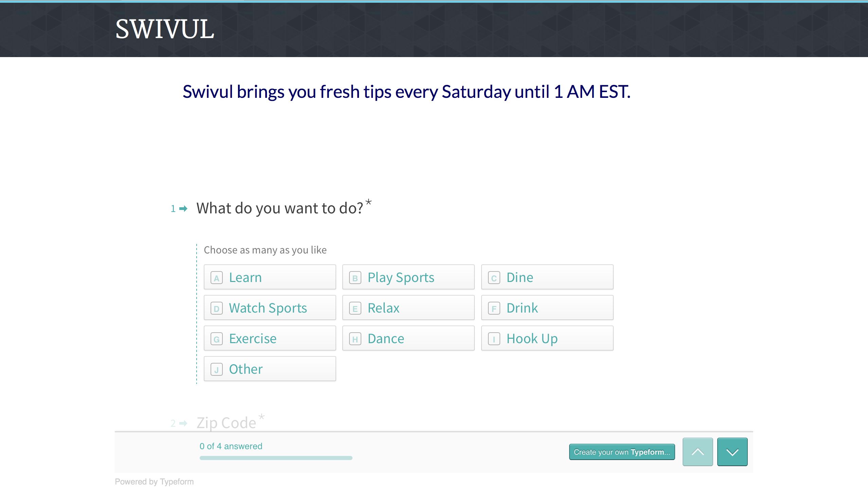Click the question 1 arrow icon
The height and width of the screenshot is (494, 868).
pos(183,209)
